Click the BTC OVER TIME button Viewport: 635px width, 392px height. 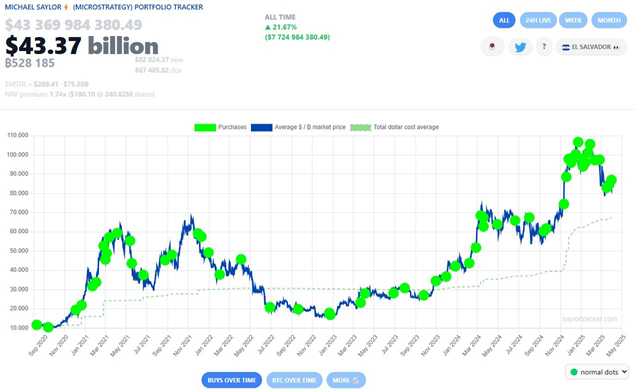click(294, 380)
